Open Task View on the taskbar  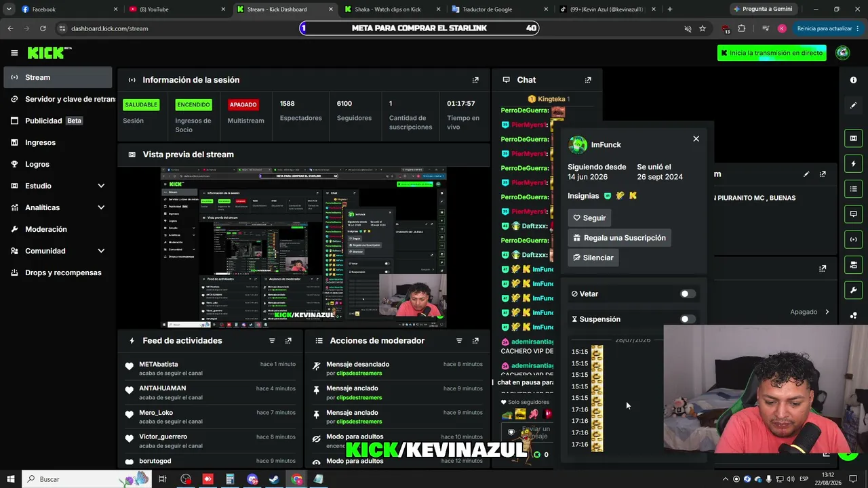point(163,479)
